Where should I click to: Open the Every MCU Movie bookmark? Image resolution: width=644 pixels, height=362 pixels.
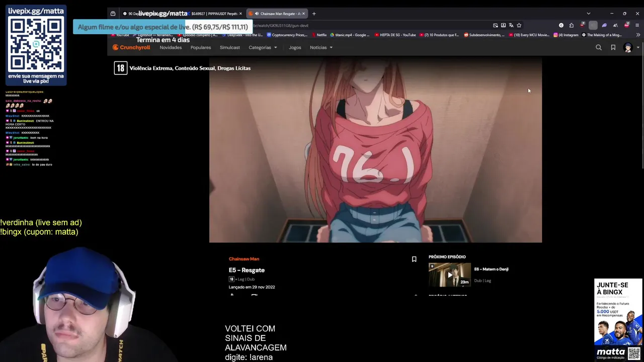click(529, 35)
